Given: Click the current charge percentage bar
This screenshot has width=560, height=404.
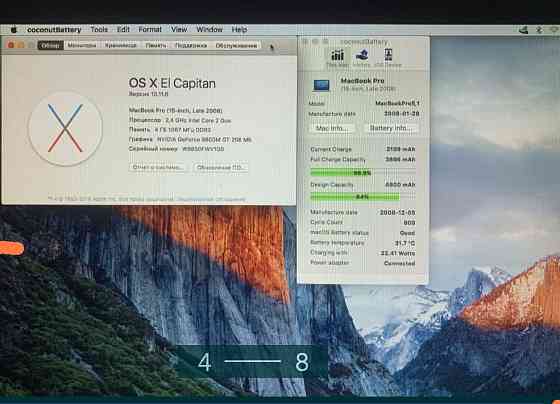Looking at the screenshot, I should pyautogui.click(x=362, y=173).
